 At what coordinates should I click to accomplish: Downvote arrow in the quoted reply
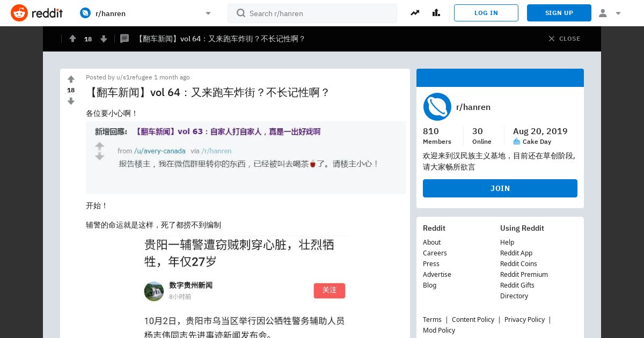100,156
